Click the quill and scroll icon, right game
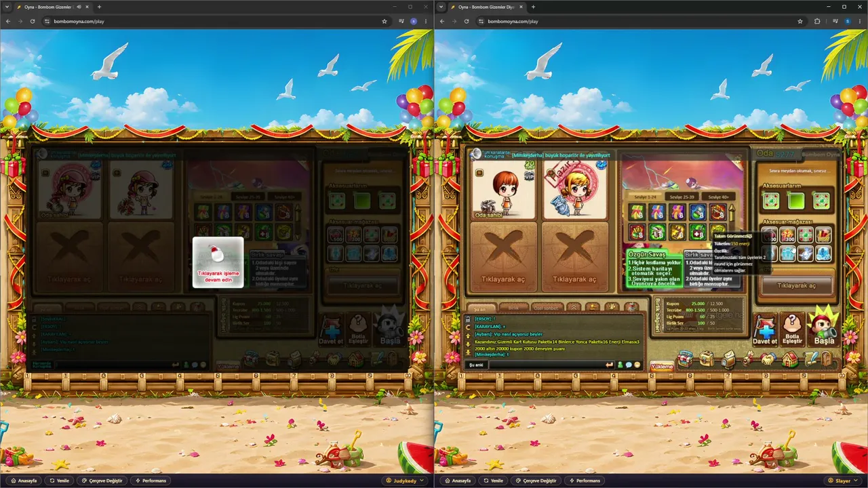 [810, 359]
